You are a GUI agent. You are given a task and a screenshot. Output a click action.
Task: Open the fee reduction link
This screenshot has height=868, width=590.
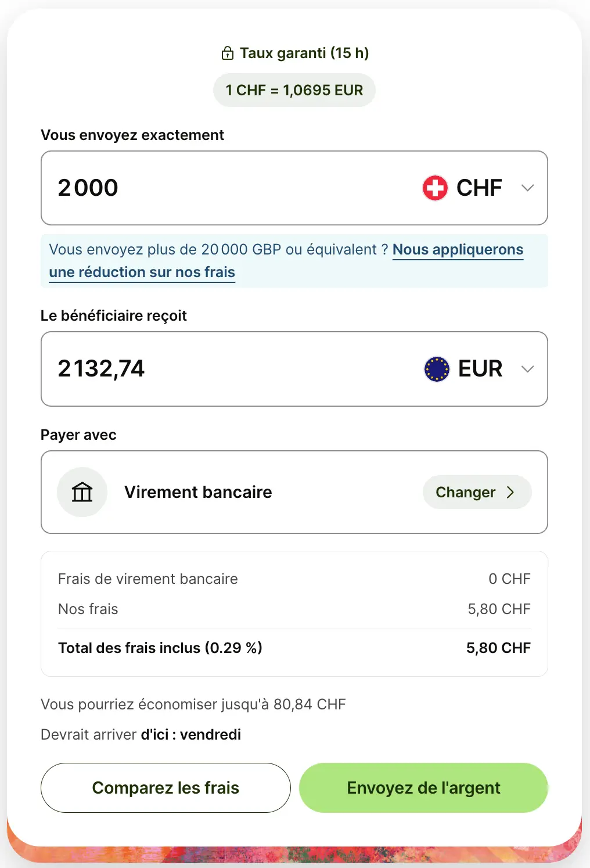tap(458, 250)
